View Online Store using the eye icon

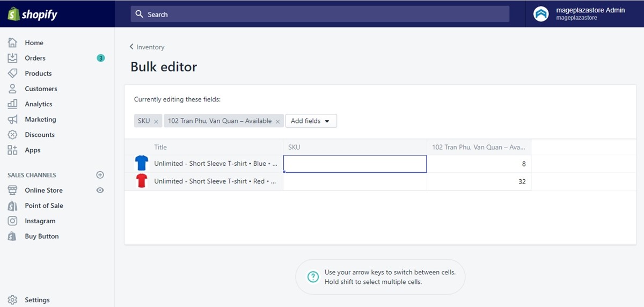pos(100,190)
